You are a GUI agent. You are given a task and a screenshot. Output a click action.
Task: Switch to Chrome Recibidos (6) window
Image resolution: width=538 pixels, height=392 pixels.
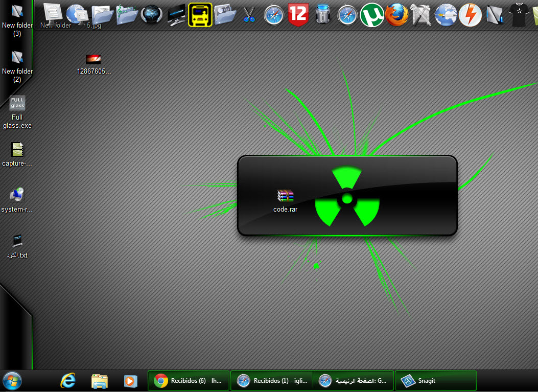pos(189,381)
